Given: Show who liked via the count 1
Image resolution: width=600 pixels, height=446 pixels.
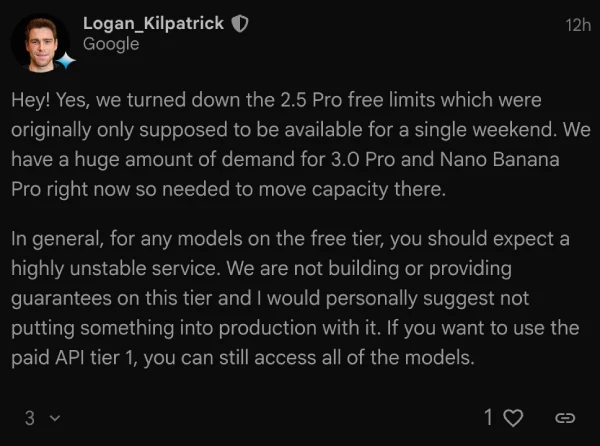Looking at the screenshot, I should (x=489, y=417).
